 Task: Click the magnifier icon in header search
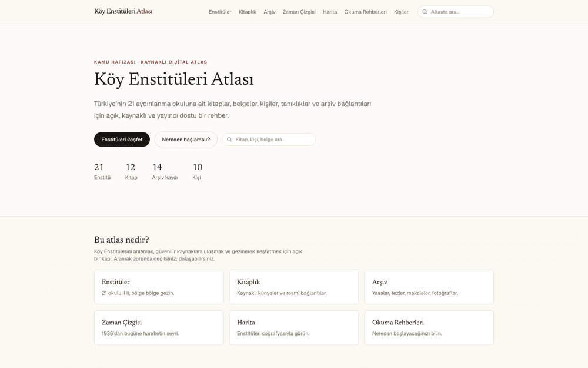coord(425,12)
